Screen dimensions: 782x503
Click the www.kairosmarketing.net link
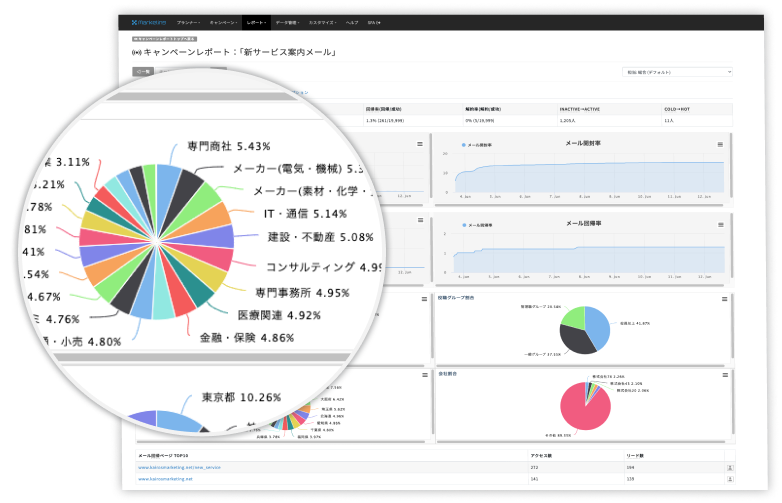click(x=165, y=479)
